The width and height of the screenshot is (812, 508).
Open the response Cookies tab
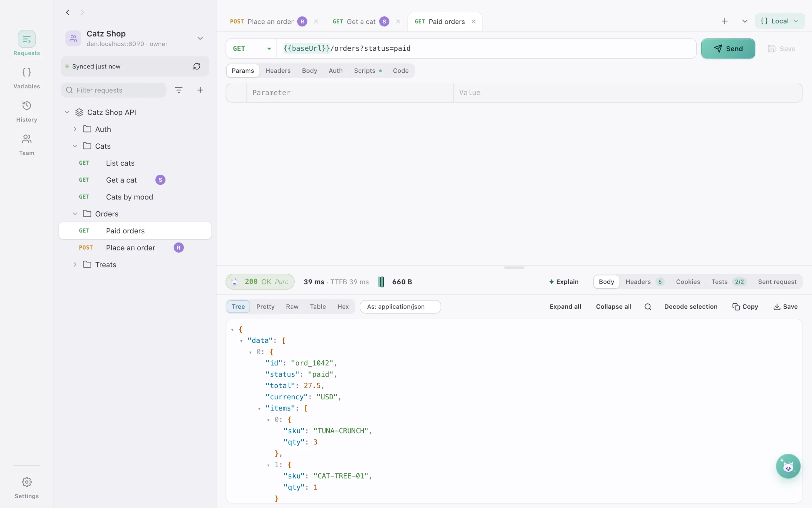pyautogui.click(x=688, y=282)
